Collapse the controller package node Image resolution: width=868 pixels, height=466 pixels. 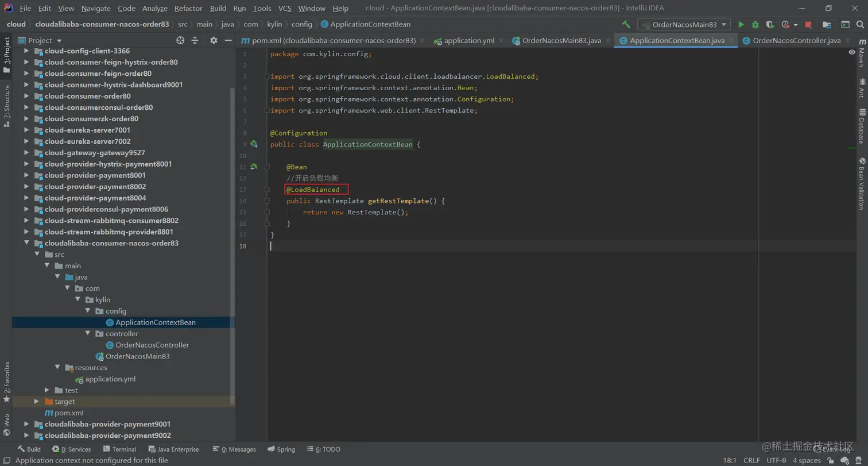tap(88, 334)
